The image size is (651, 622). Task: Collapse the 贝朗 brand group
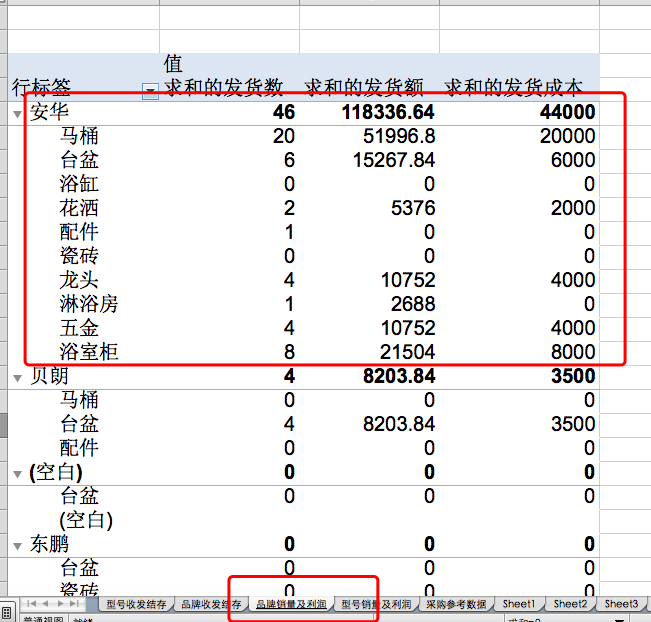(17, 378)
